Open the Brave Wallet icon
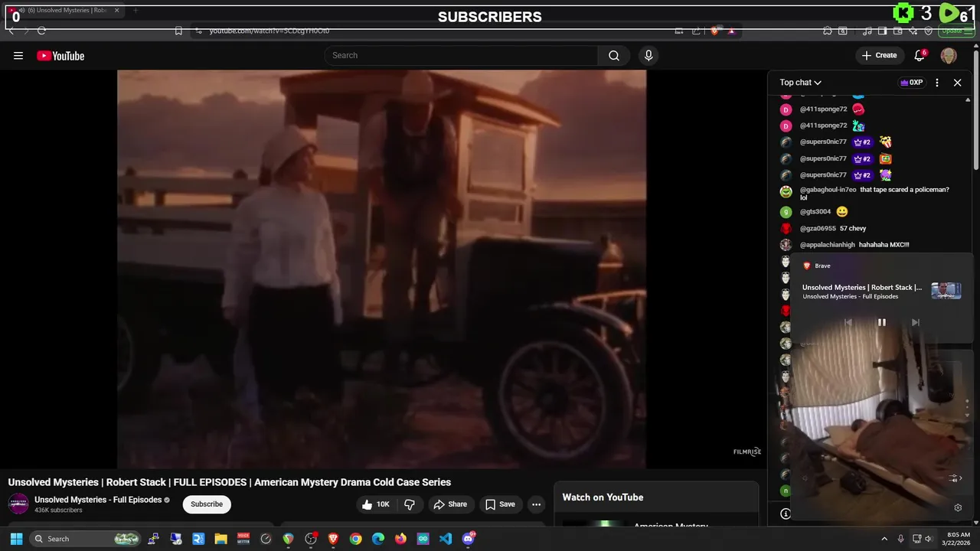The image size is (980, 551). [897, 31]
